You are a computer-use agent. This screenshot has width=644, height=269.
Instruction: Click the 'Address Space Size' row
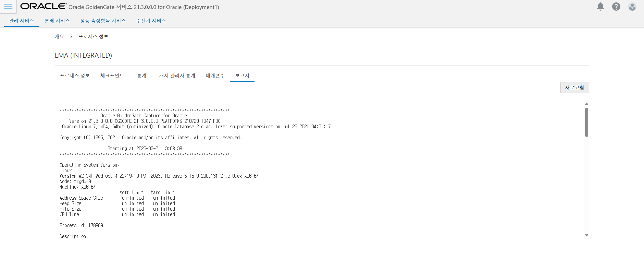(117, 198)
